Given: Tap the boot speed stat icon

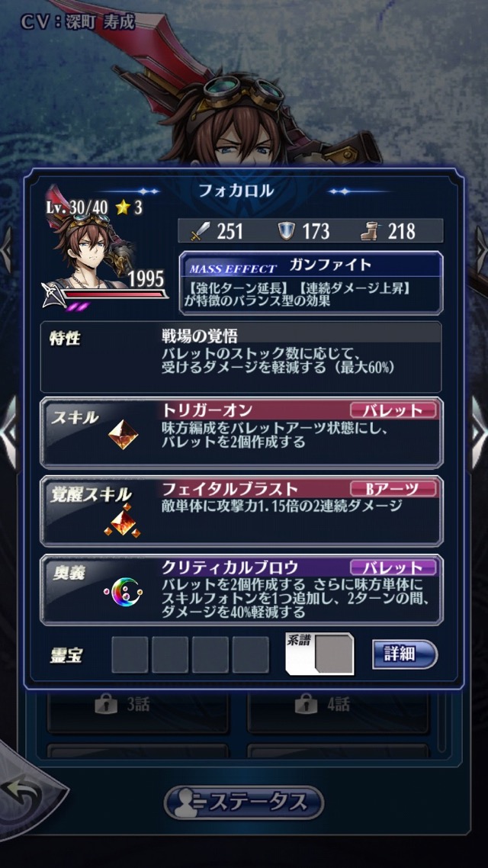Looking at the screenshot, I should tap(371, 231).
